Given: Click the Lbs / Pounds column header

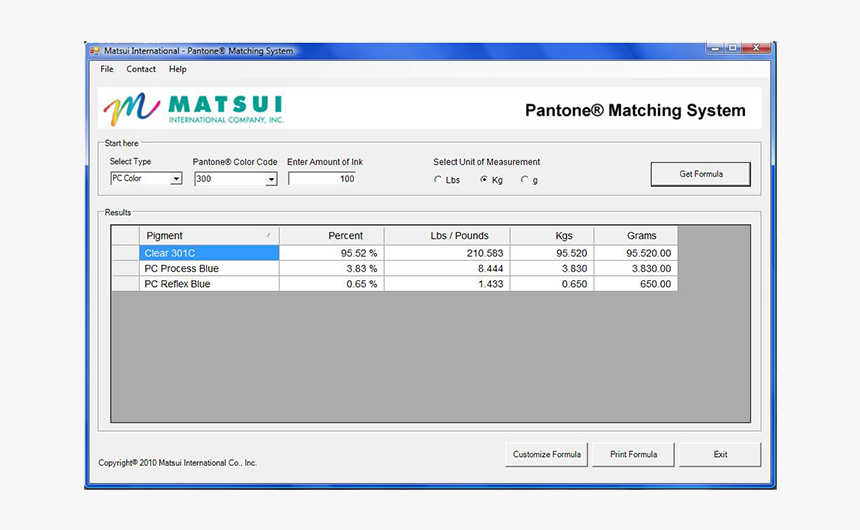Looking at the screenshot, I should coord(447,235).
